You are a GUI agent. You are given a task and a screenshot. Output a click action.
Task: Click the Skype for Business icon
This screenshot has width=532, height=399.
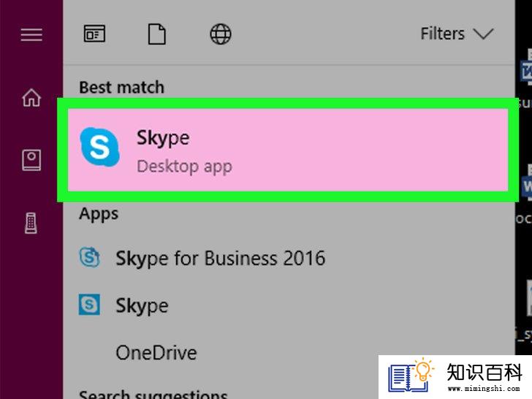90,257
